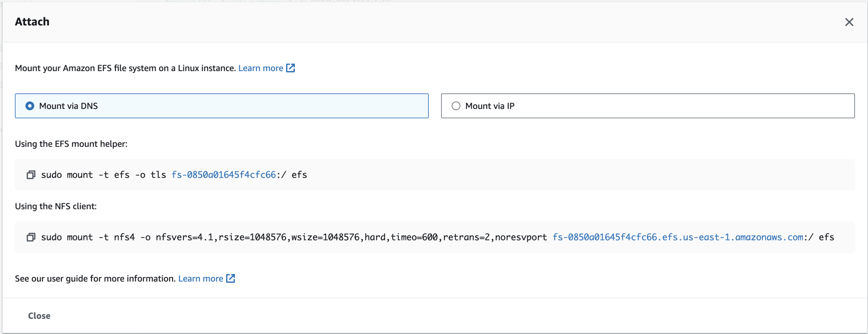Click 'See our user guide for more information.' text
868x334 pixels.
(x=95, y=279)
